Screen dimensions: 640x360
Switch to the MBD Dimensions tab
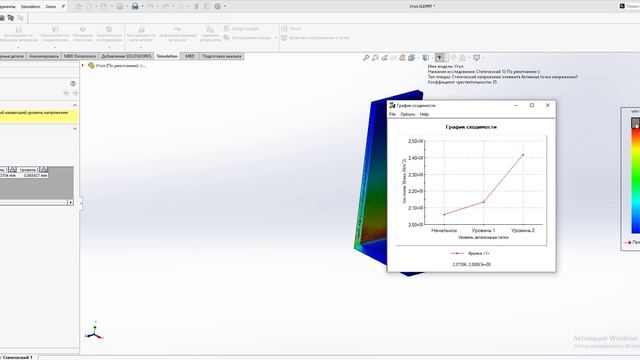click(x=80, y=56)
